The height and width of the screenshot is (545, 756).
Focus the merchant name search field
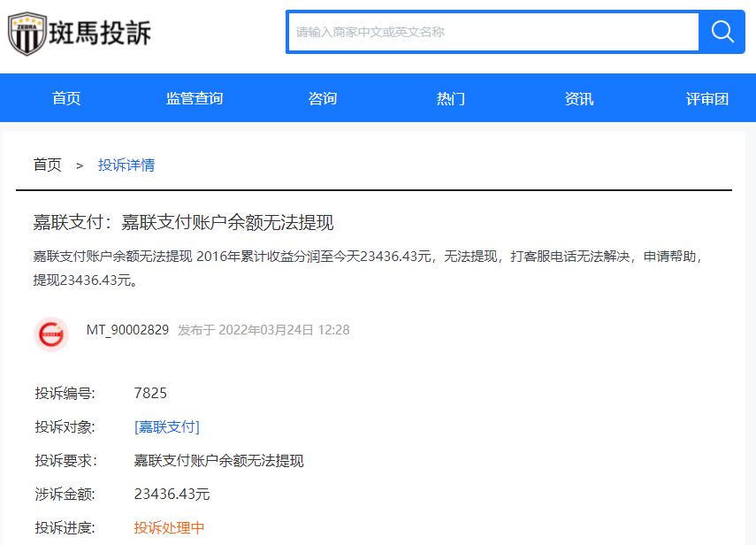[x=493, y=32]
